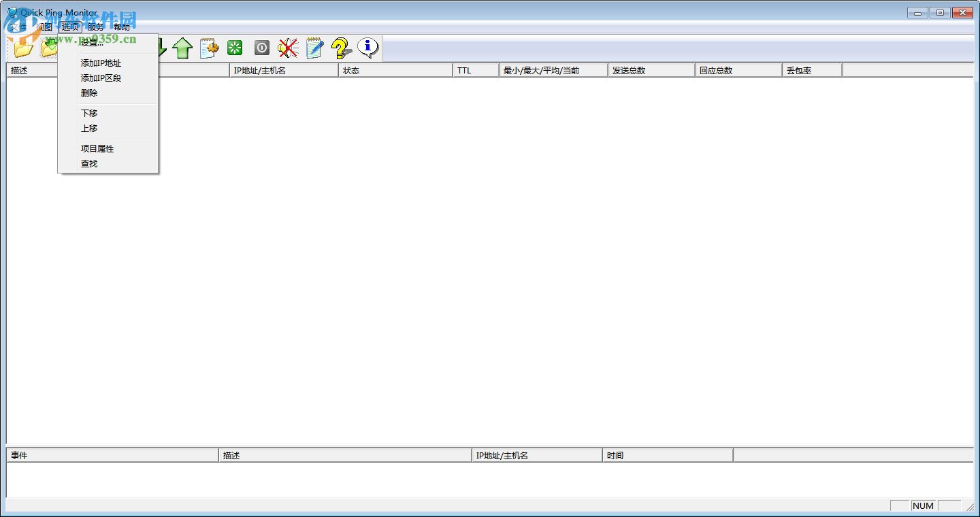
Task: Start monitoring with the green asterisk icon
Action: point(234,48)
